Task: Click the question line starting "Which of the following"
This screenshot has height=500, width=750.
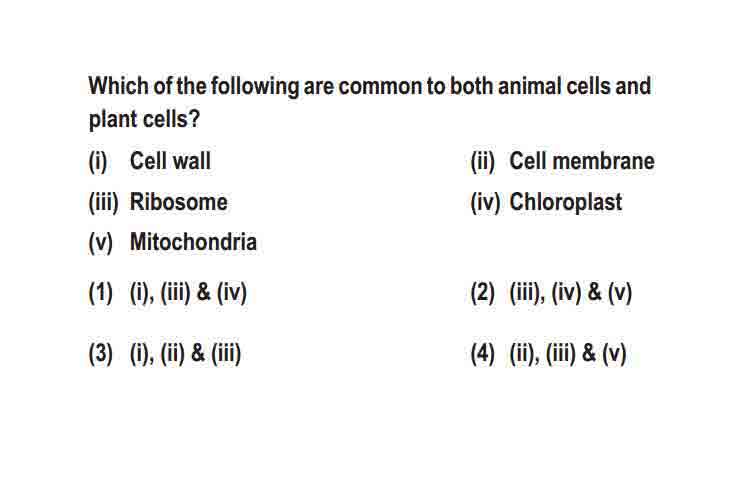Action: tap(370, 87)
